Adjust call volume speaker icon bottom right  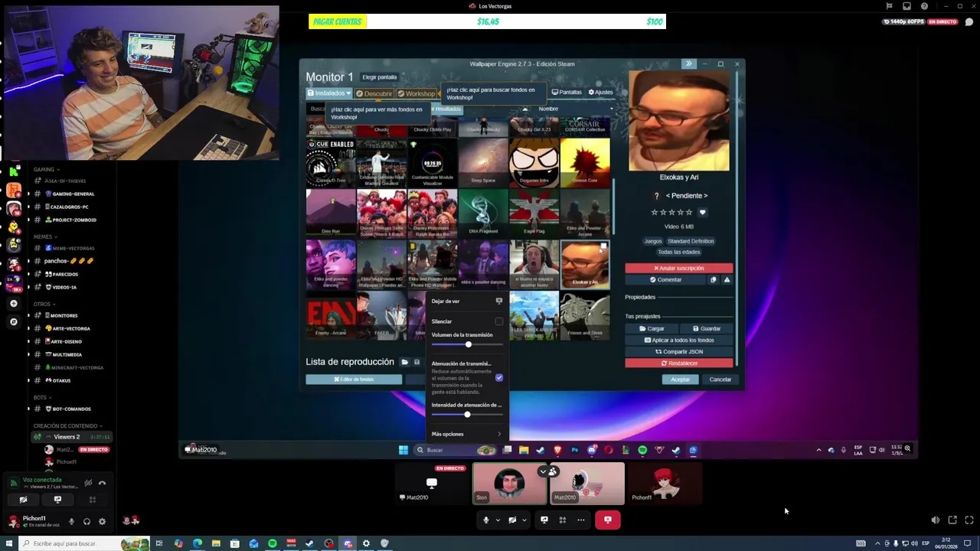click(x=935, y=520)
